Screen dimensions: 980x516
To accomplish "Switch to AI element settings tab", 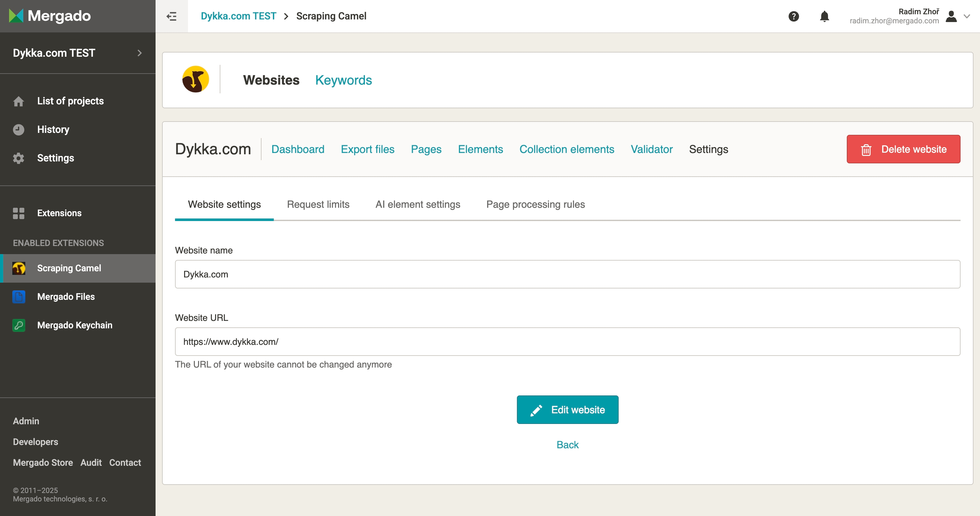I will (x=418, y=204).
